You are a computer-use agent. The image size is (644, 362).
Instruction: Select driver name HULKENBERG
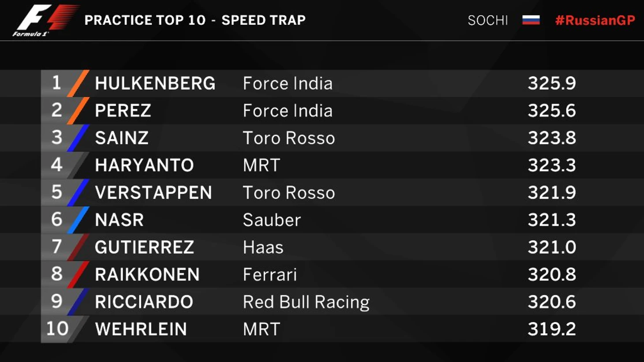[155, 83]
